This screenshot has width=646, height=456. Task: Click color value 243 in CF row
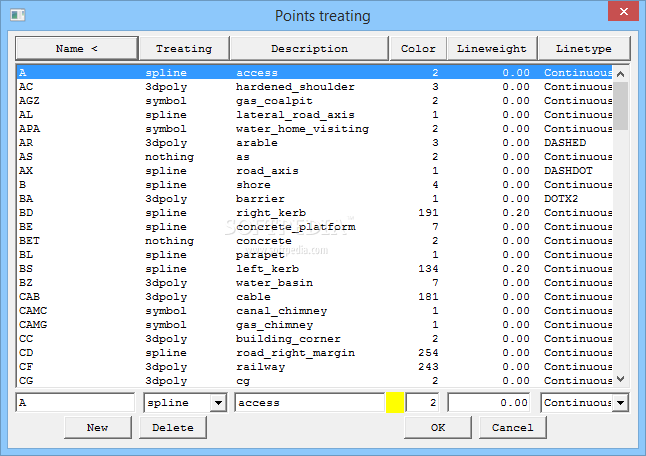click(x=428, y=367)
